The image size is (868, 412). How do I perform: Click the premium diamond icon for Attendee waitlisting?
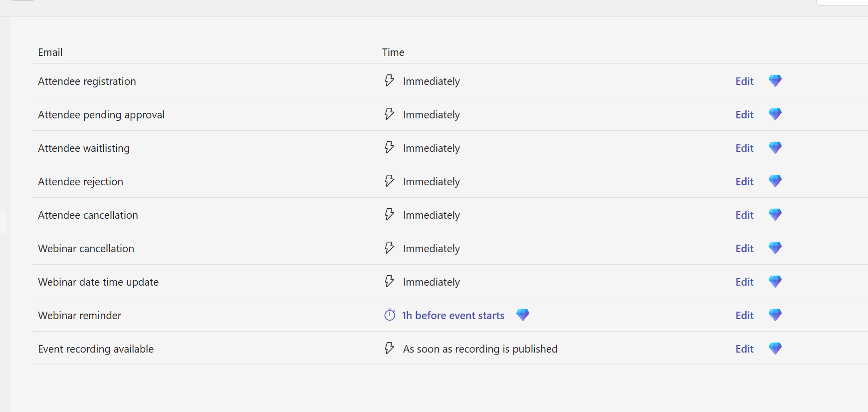pyautogui.click(x=775, y=148)
